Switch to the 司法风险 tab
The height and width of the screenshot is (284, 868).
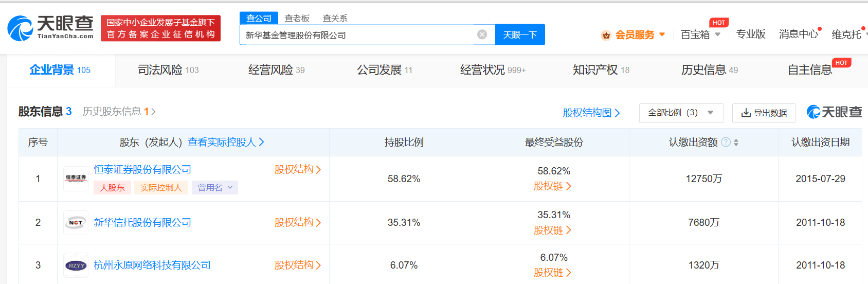(168, 70)
